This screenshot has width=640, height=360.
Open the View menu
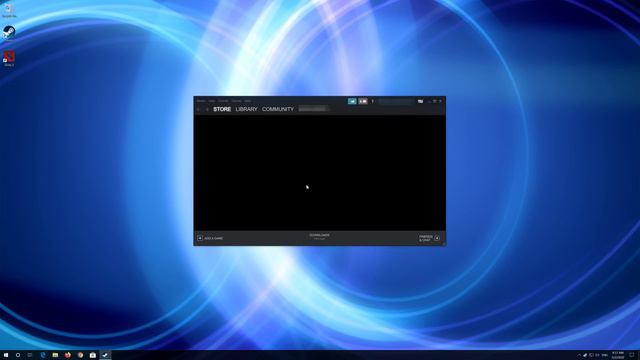[212, 101]
